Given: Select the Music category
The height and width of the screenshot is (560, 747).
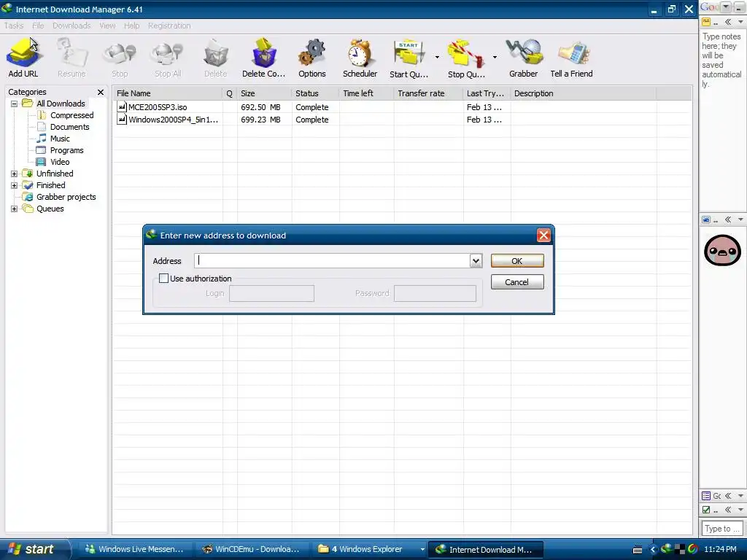Looking at the screenshot, I should pos(60,139).
